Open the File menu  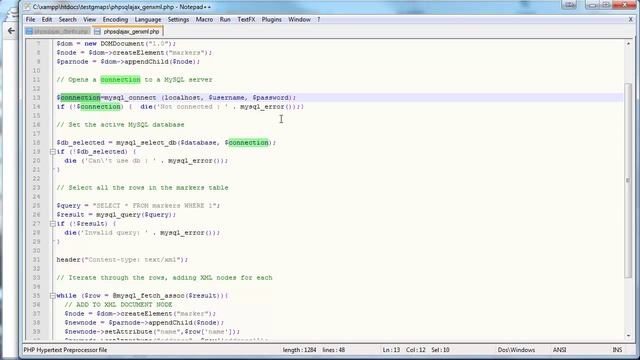pos(31,19)
